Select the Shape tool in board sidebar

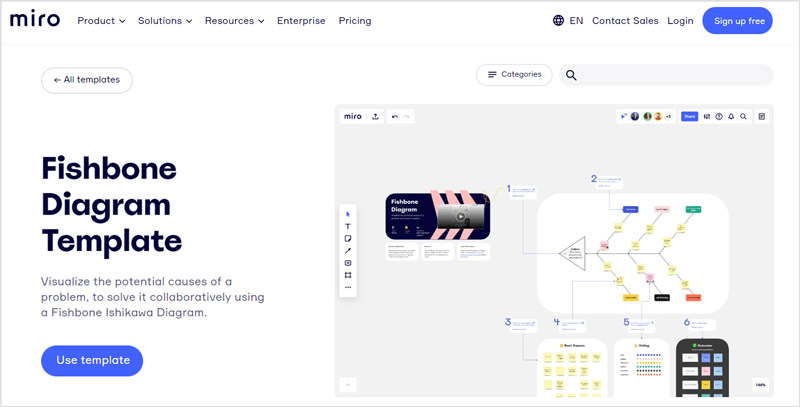348,263
